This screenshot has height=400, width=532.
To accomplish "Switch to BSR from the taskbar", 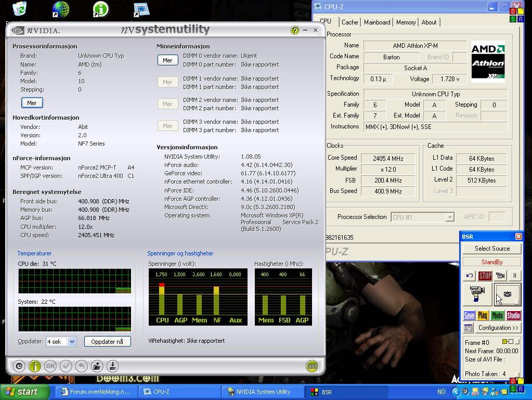I will pos(346,392).
